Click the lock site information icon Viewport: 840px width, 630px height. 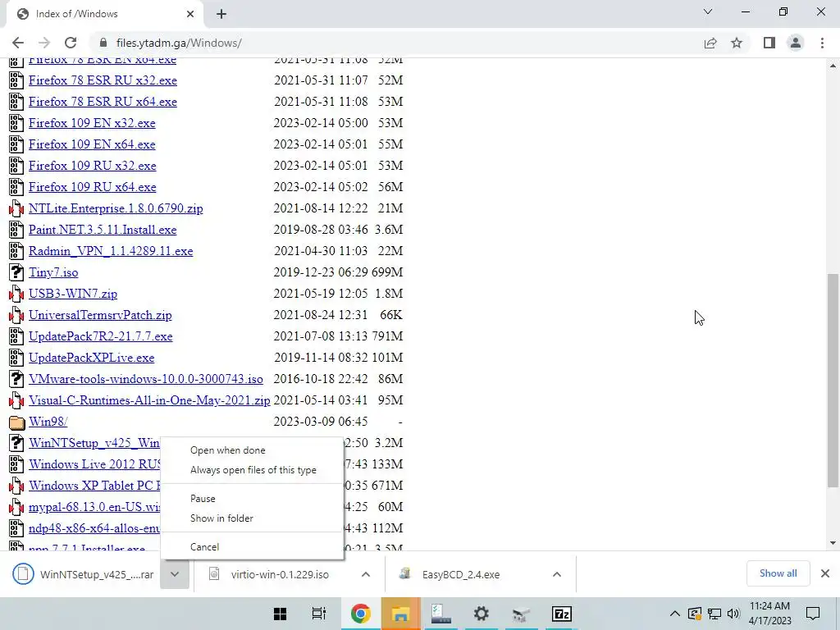coord(104,43)
